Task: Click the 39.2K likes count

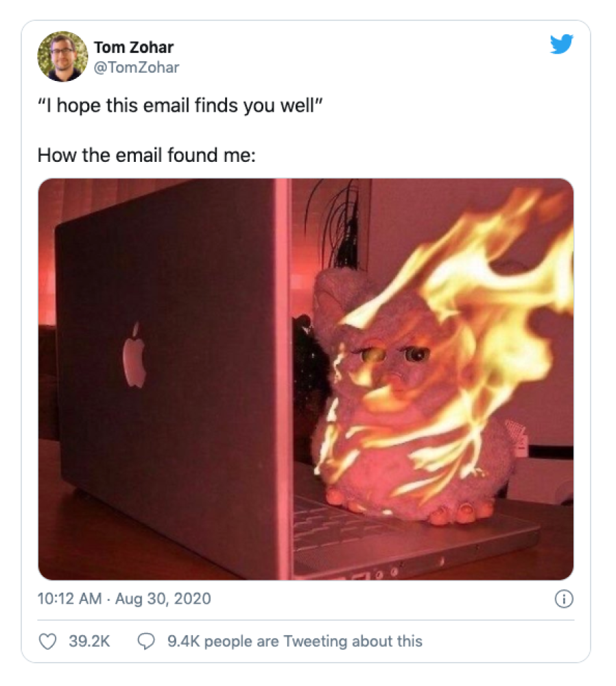Action: click(89, 641)
